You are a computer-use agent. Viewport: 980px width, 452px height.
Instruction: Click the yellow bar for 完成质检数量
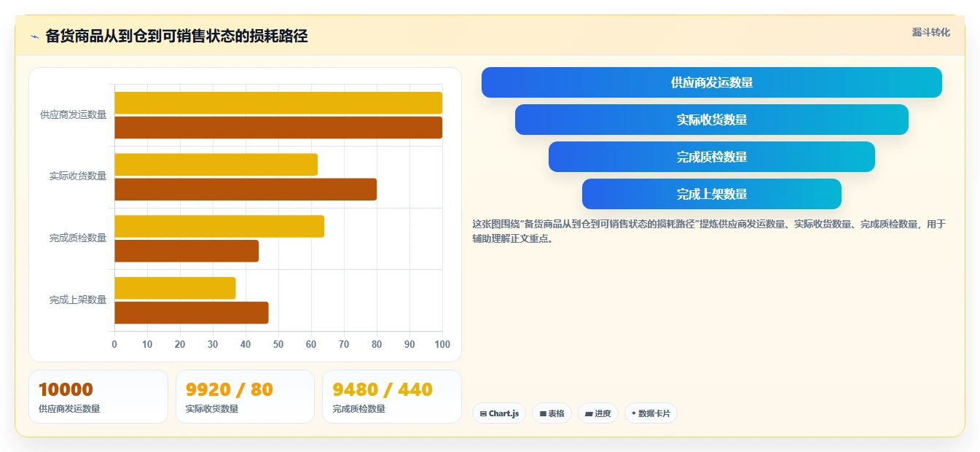click(219, 227)
